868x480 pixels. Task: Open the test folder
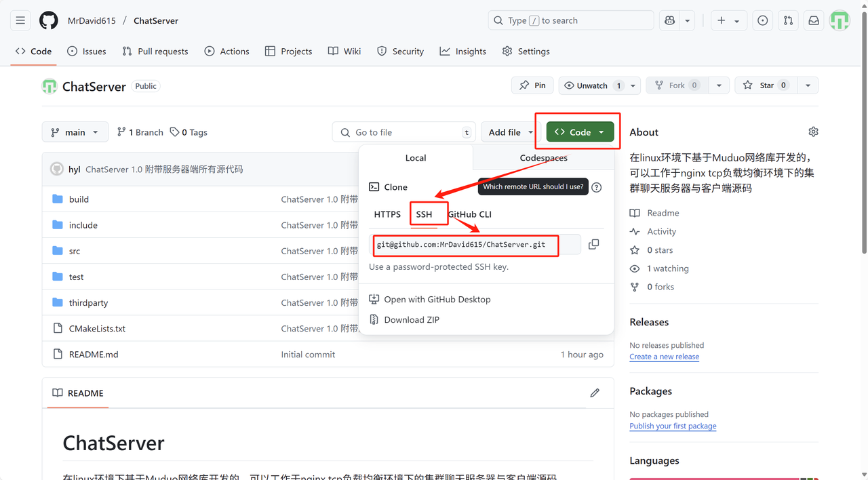tap(77, 277)
